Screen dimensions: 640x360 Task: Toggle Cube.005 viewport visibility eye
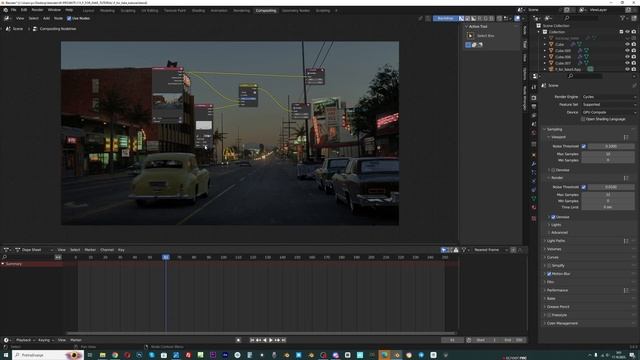tap(627, 51)
